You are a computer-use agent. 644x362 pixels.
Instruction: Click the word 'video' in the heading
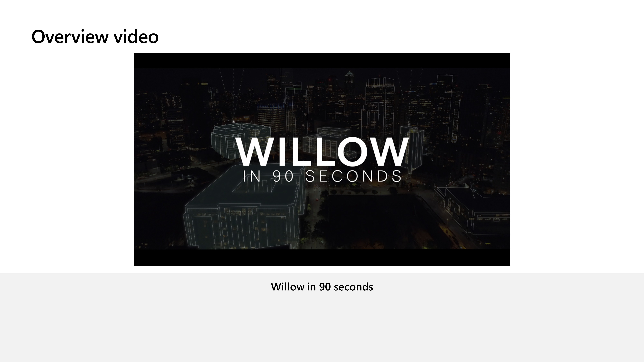point(136,37)
